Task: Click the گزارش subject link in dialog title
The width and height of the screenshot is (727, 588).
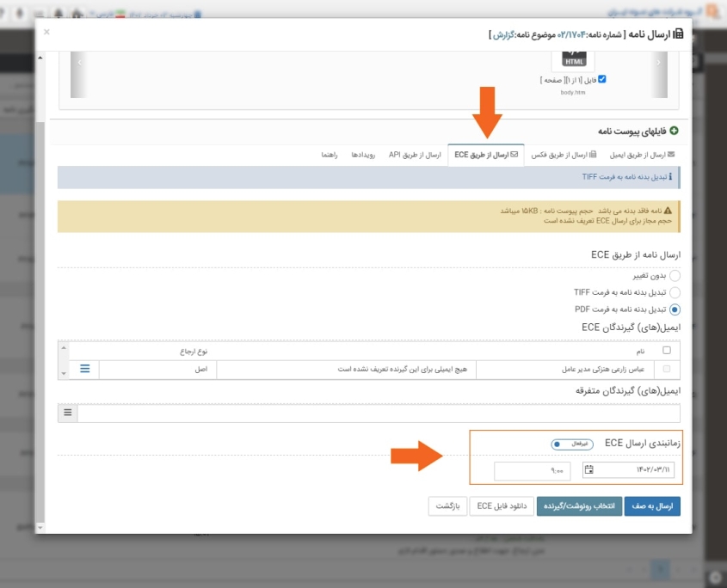Action: [x=503, y=35]
